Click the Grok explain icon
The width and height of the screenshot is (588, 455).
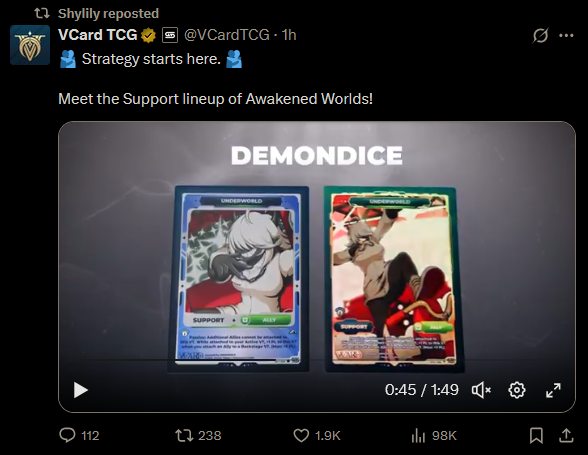[x=540, y=36]
